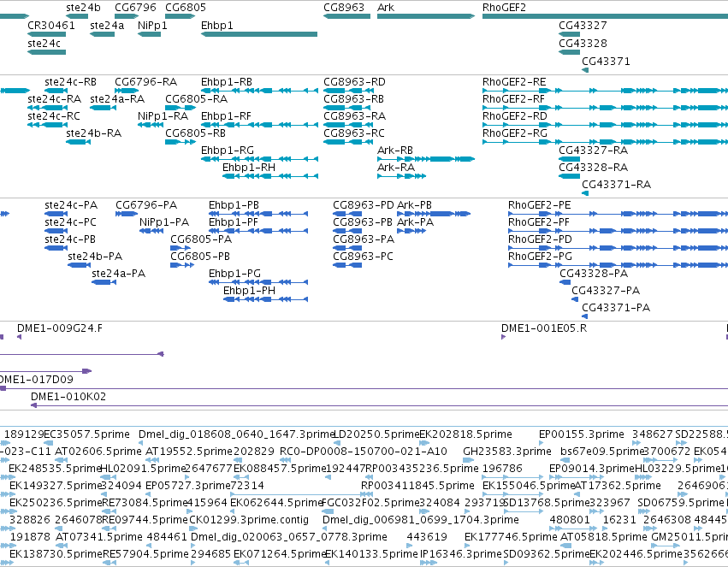Click protein label ste24c-PA

pos(71,205)
